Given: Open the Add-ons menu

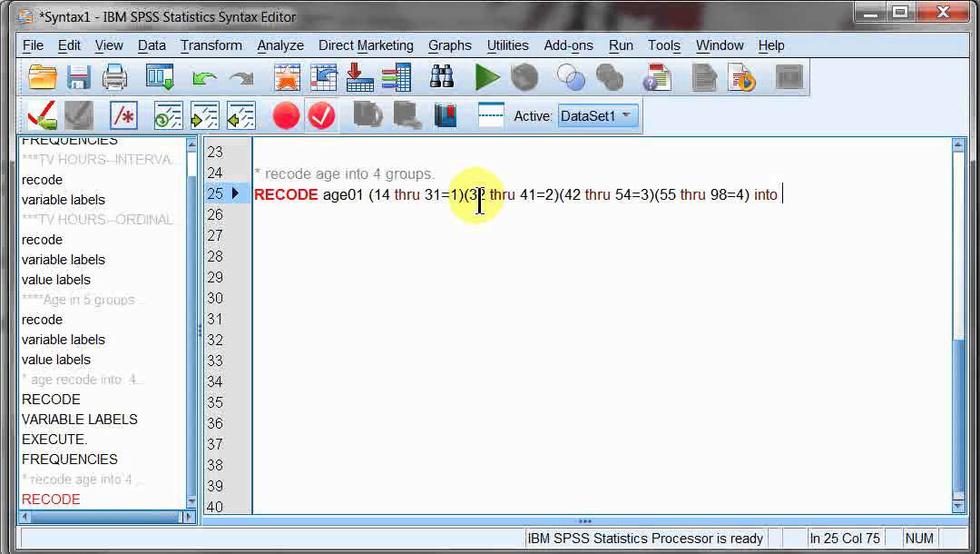Looking at the screenshot, I should click(x=568, y=45).
